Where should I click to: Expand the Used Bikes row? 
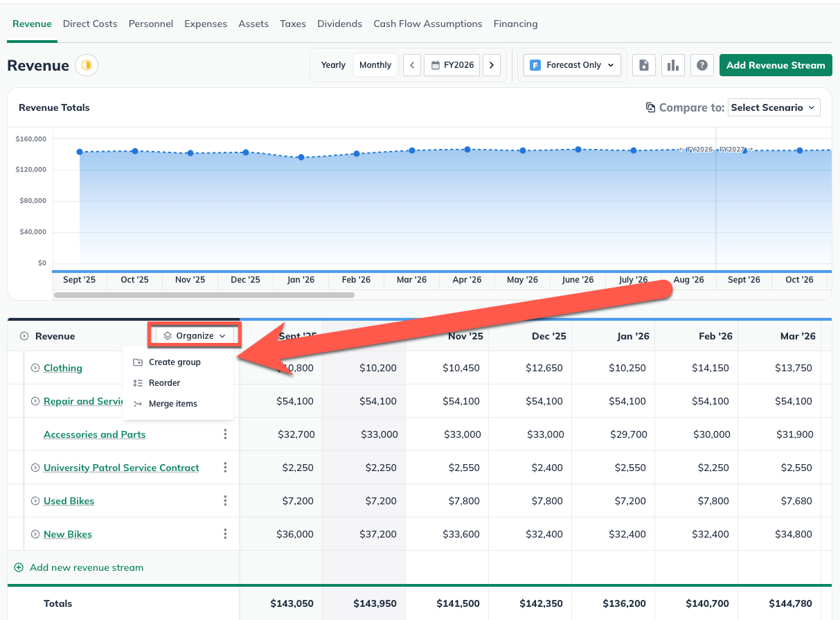35,501
